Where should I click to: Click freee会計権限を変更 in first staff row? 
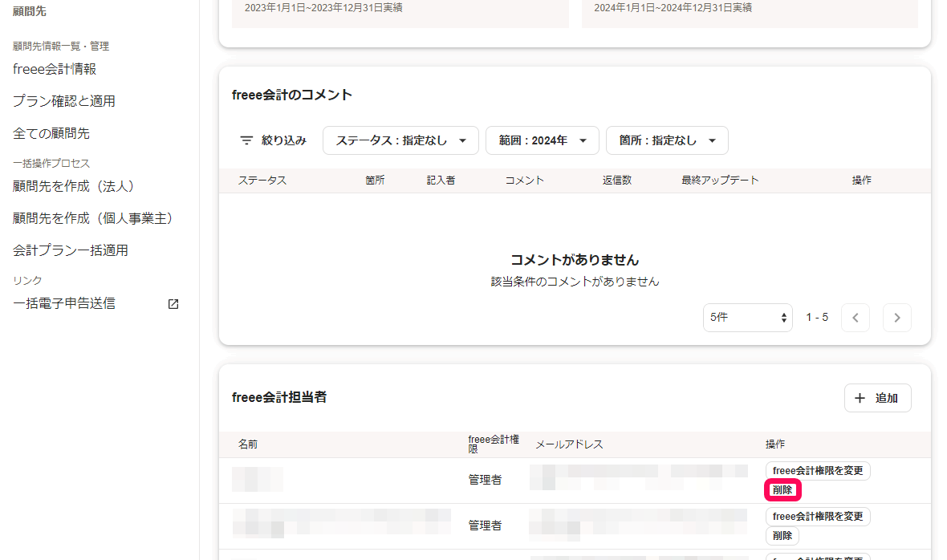(x=818, y=471)
